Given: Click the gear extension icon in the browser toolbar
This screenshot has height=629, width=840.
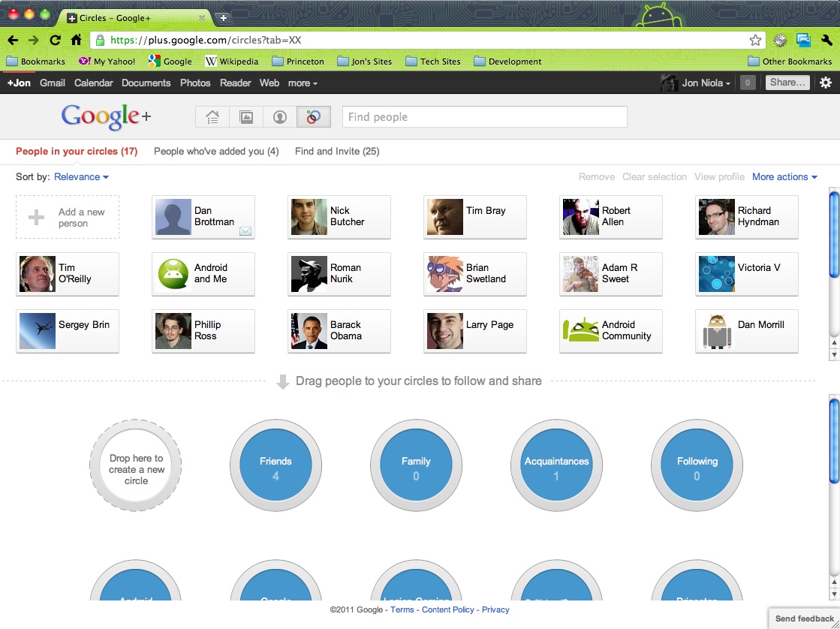Looking at the screenshot, I should click(x=781, y=41).
